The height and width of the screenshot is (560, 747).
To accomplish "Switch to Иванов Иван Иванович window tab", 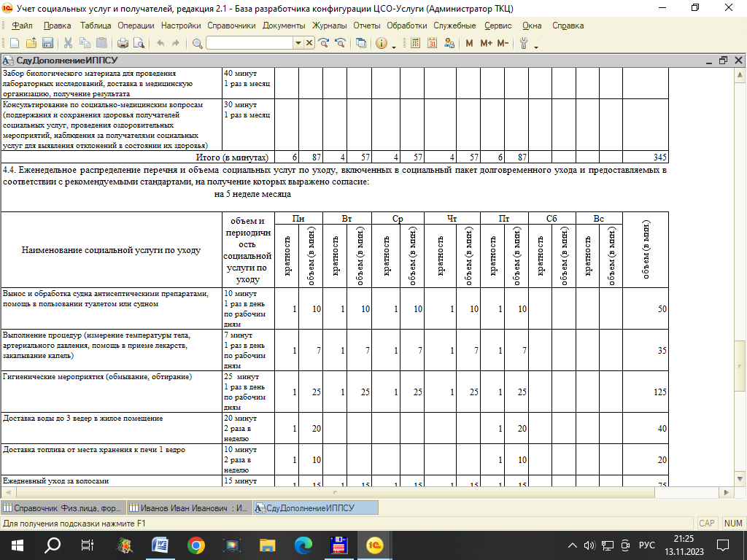I will pyautogui.click(x=189, y=507).
